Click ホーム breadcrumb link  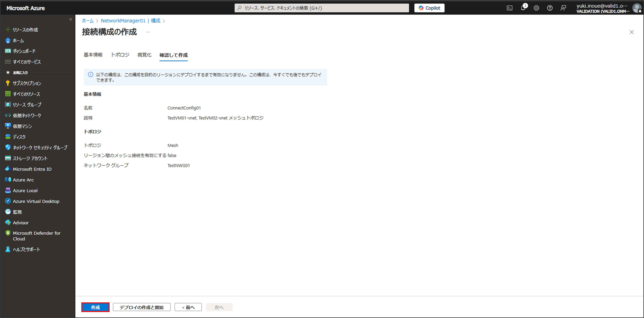coord(88,21)
